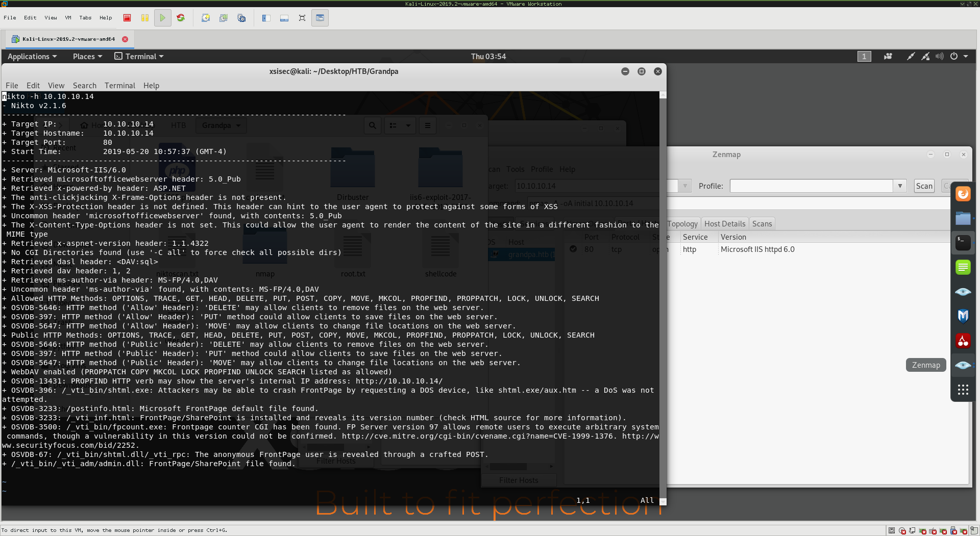
Task: Open the Files manager from the dock
Action: (x=963, y=218)
